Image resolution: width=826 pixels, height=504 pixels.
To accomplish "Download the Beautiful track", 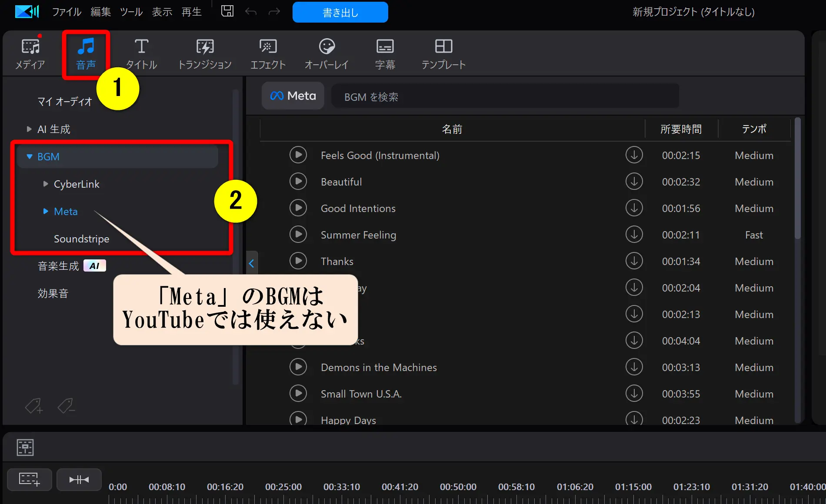I will click(x=634, y=182).
